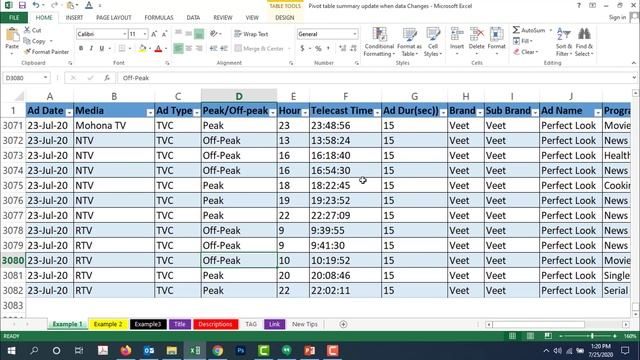Apply accounting dollar number format
The image size is (640, 360).
click(x=302, y=49)
